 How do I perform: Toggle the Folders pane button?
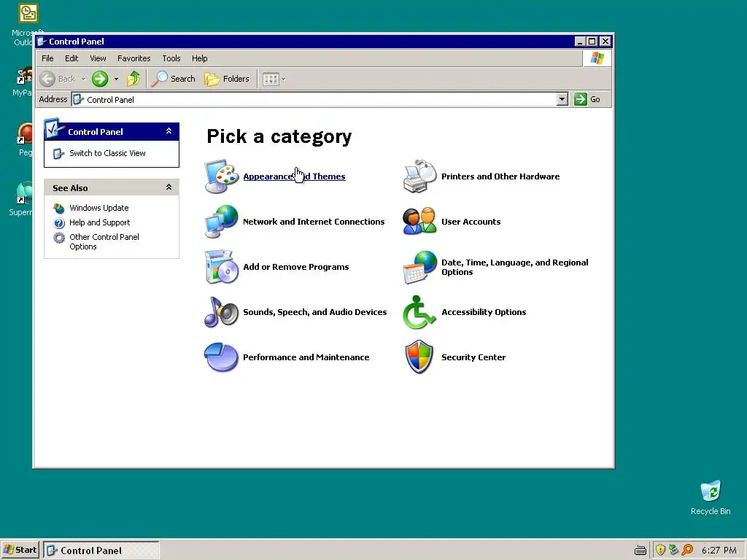228,79
